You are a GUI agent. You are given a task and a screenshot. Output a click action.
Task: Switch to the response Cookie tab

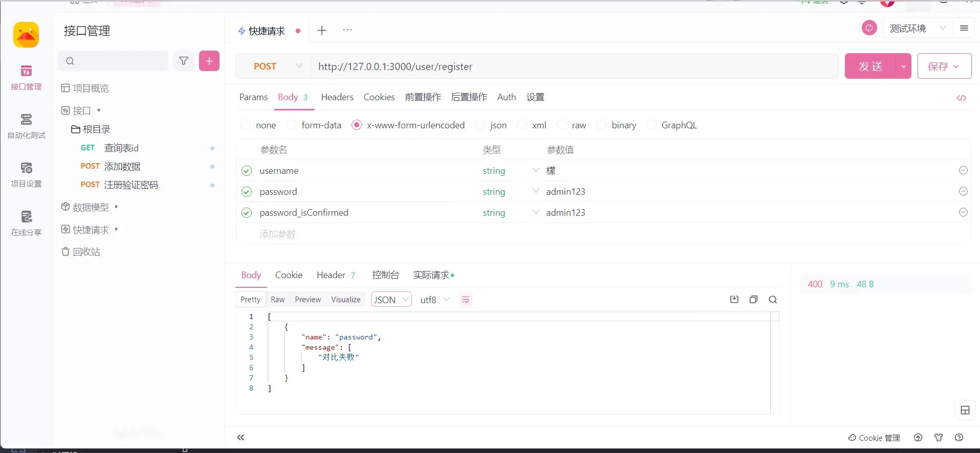(289, 275)
